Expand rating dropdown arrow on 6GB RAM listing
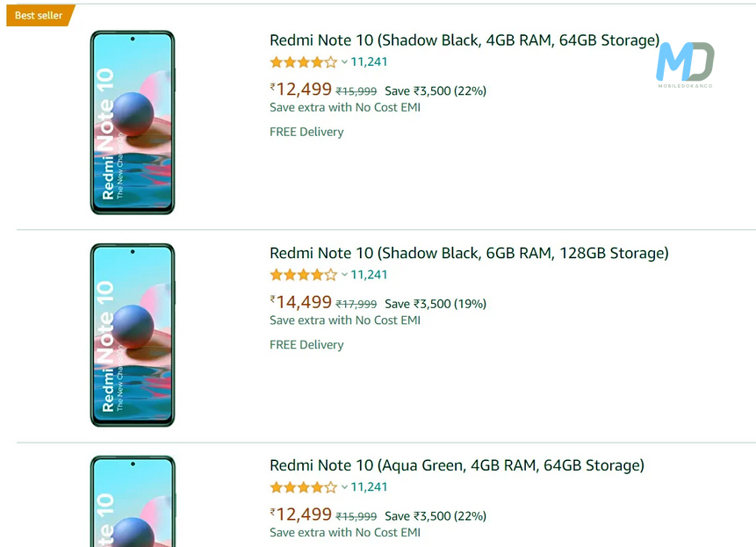 click(344, 275)
